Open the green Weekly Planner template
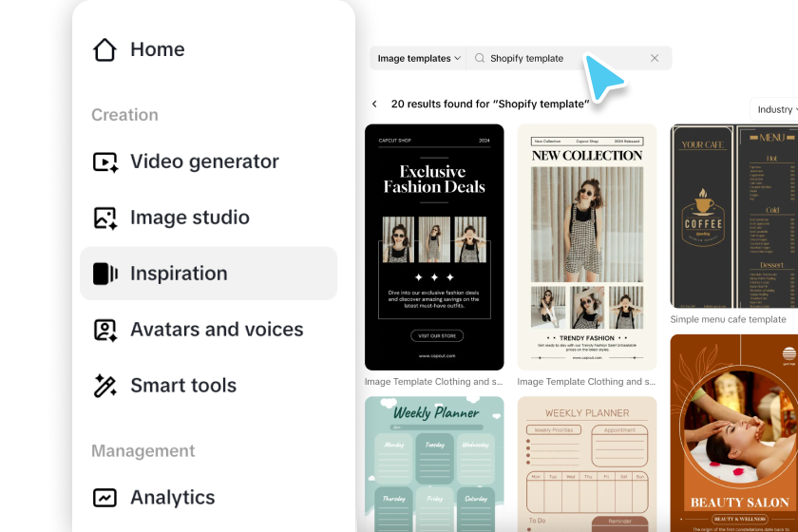 434,465
